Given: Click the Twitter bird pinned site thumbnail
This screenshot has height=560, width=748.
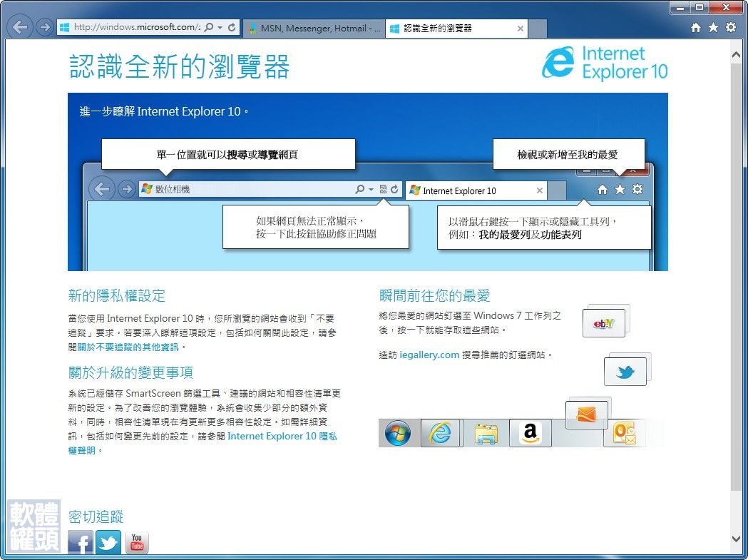Looking at the screenshot, I should coord(625,372).
